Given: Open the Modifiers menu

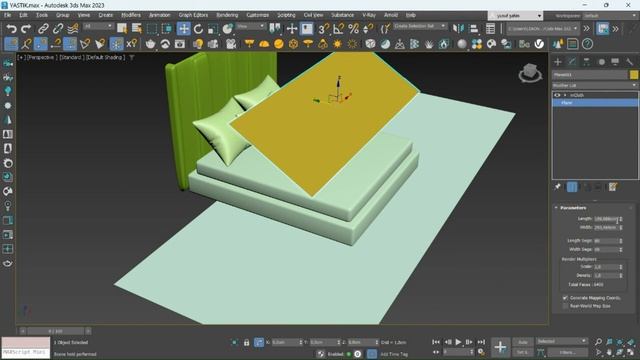Looking at the screenshot, I should click(131, 15).
